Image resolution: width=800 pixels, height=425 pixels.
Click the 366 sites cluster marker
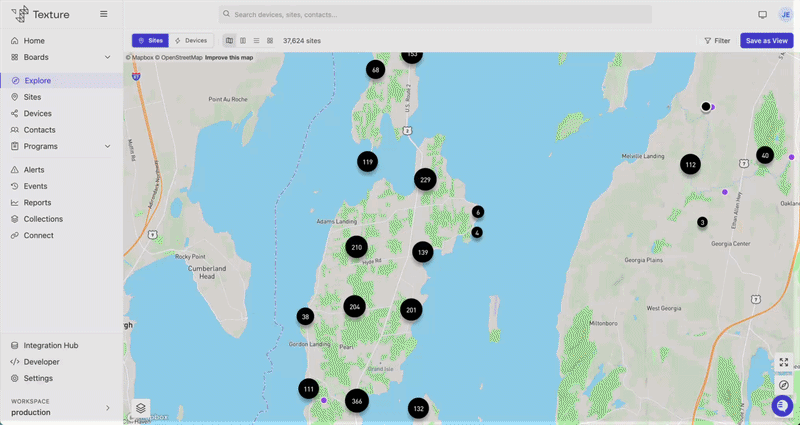click(357, 401)
